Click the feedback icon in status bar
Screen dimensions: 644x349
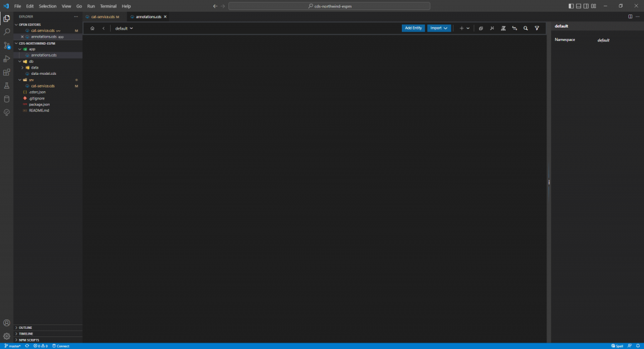click(630, 346)
